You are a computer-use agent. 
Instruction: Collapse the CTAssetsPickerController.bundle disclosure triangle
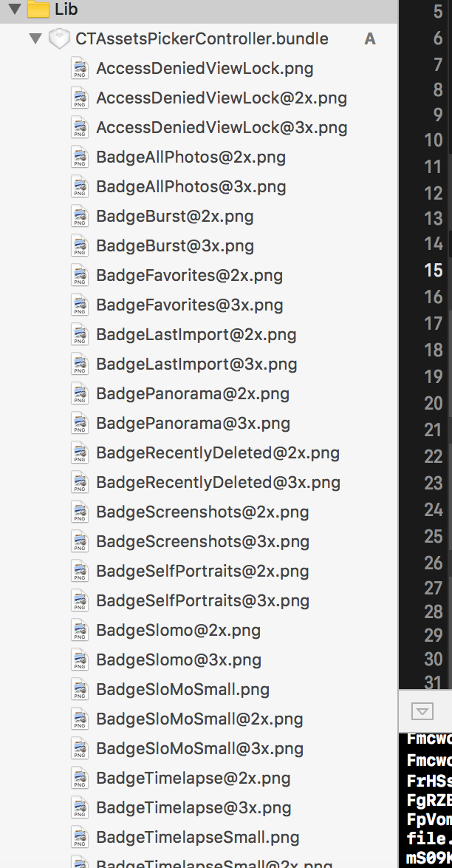click(35, 38)
